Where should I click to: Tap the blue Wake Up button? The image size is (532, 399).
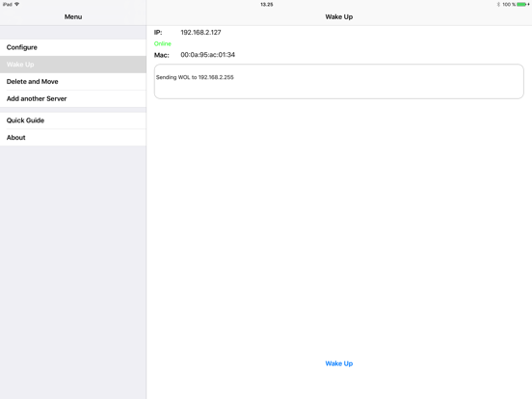point(339,363)
